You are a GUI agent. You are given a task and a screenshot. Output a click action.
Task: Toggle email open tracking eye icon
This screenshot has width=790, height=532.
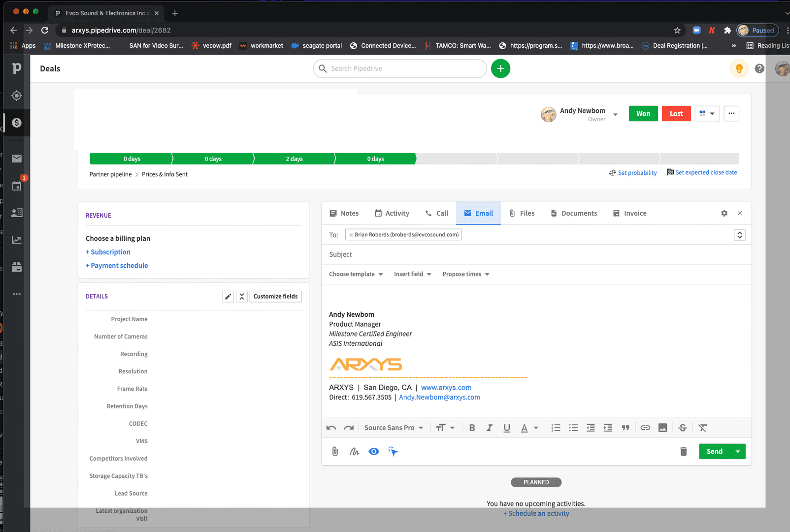click(x=374, y=451)
